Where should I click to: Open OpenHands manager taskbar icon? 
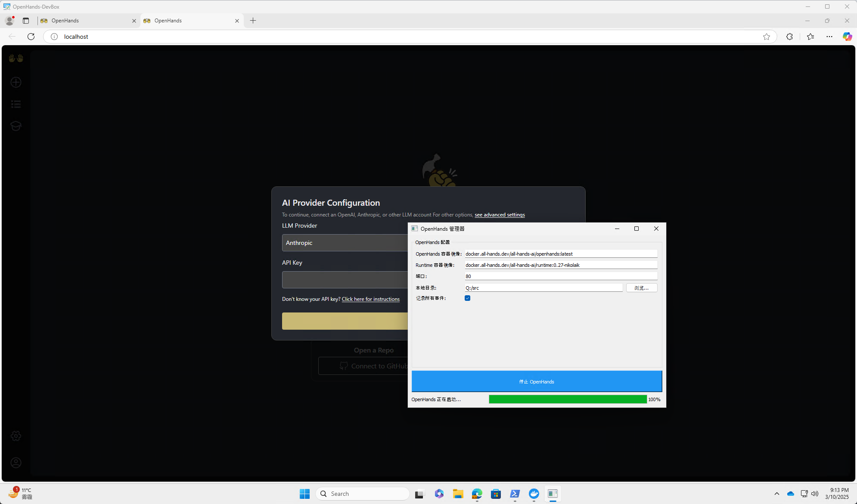pyautogui.click(x=553, y=494)
